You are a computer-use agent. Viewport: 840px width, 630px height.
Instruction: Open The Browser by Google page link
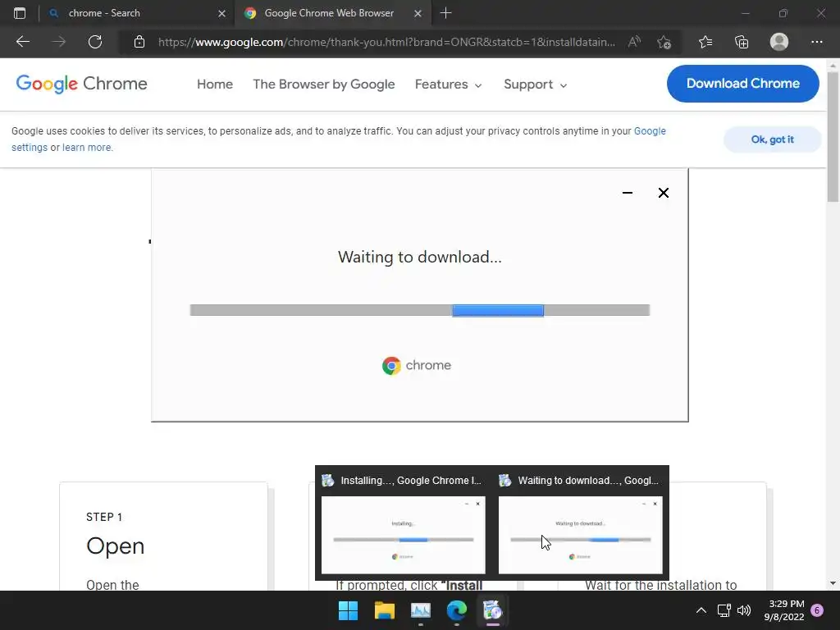coord(323,84)
